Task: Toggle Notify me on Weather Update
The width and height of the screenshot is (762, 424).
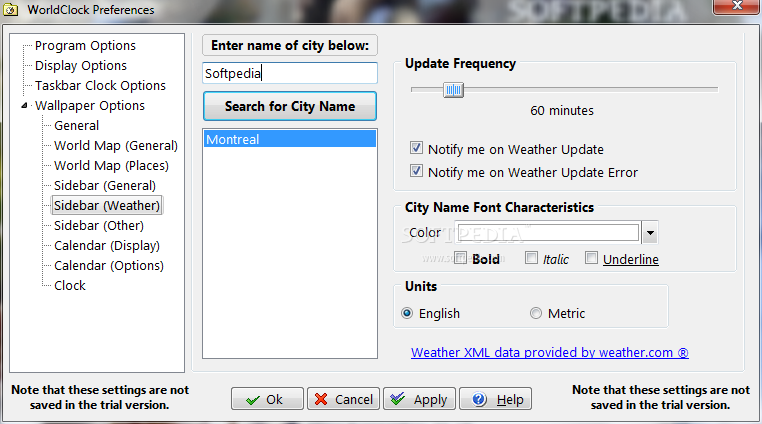Action: 416,148
